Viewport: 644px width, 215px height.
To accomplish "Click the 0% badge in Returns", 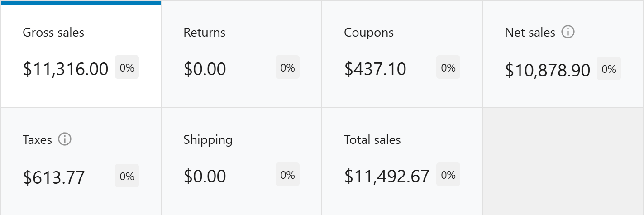I will pos(287,67).
